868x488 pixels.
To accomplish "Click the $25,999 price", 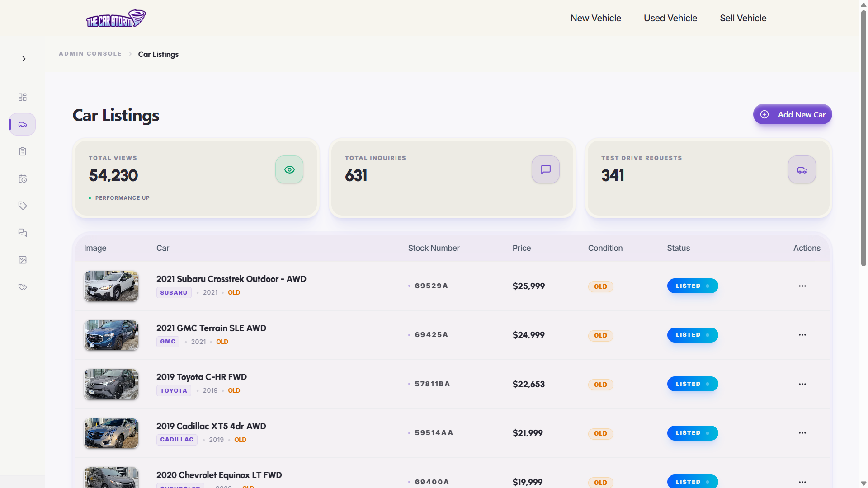I will (528, 286).
